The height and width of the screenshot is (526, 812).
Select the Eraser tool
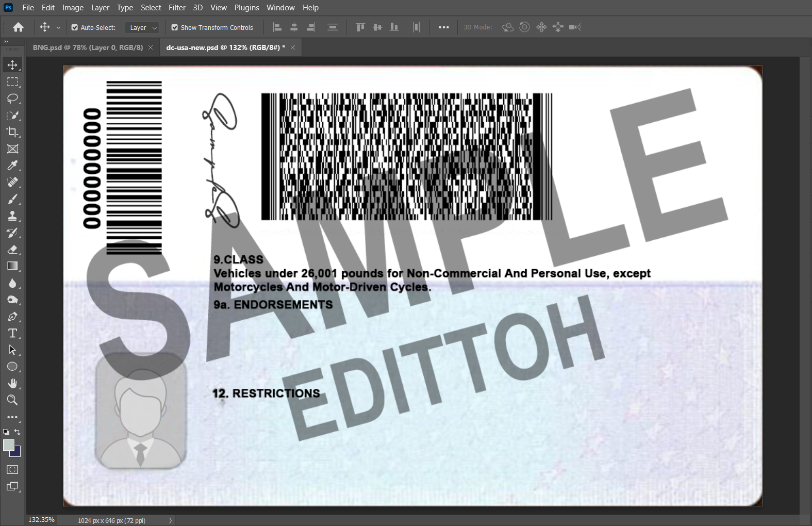(12, 250)
